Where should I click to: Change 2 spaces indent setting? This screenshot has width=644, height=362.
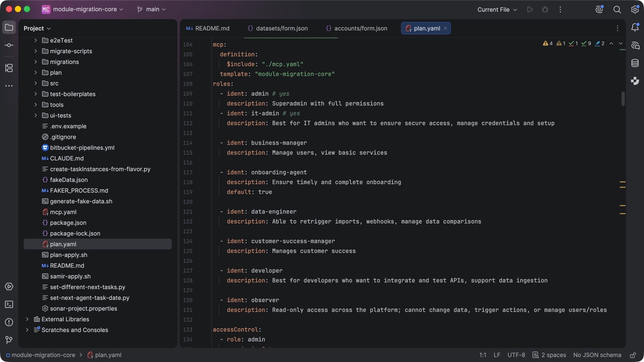pos(549,355)
